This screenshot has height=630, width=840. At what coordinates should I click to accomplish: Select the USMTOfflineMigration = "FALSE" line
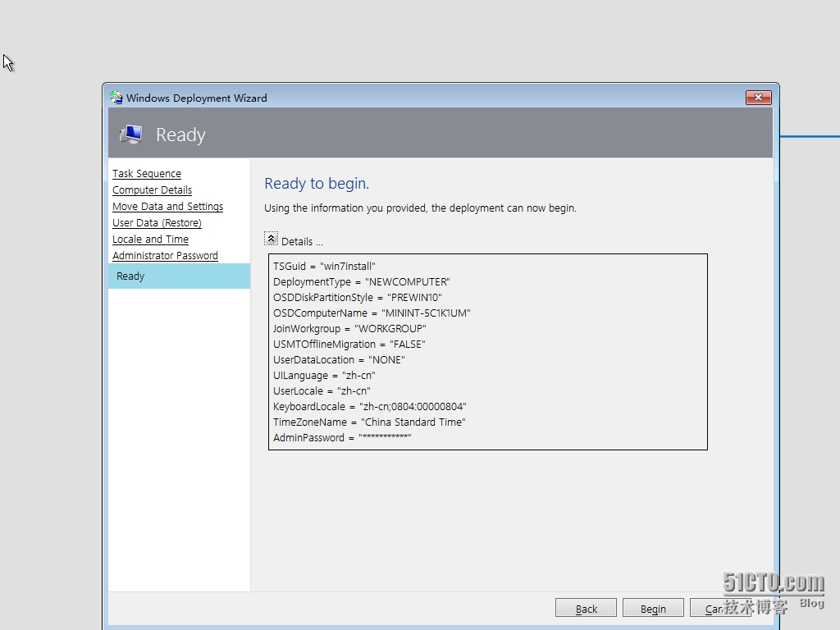[349, 344]
